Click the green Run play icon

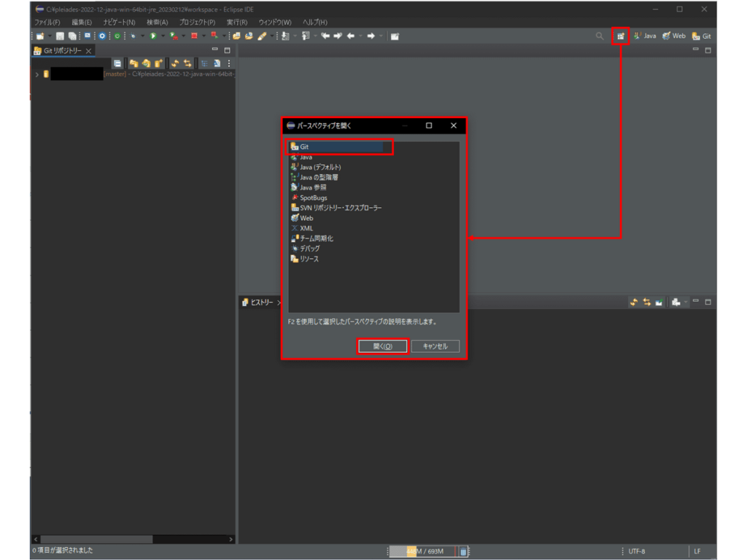pyautogui.click(x=153, y=36)
